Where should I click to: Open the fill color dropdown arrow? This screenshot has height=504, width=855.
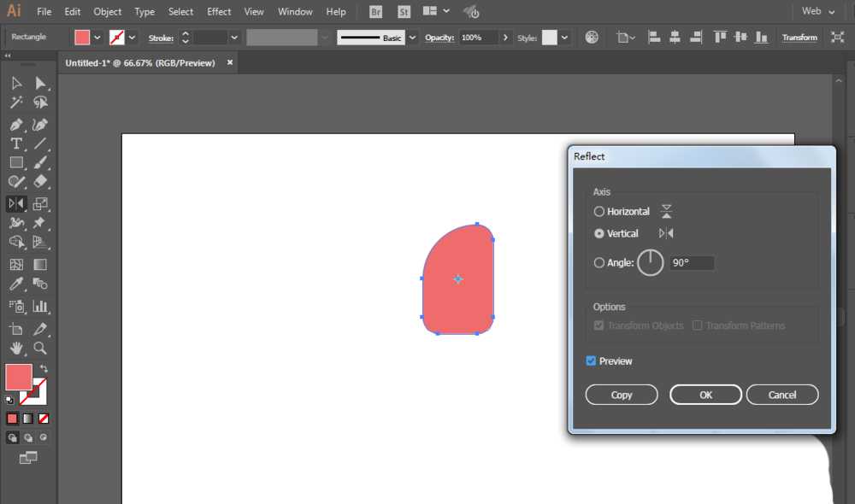point(97,38)
